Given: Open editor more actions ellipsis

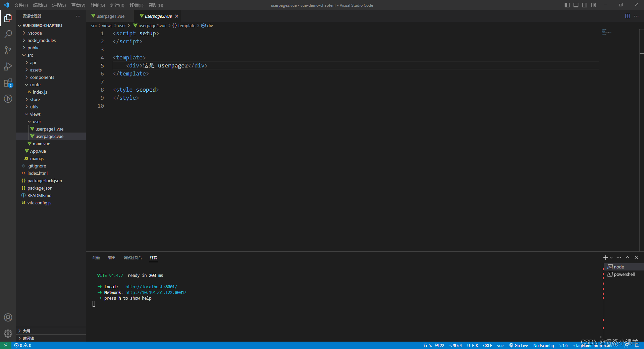Looking at the screenshot, I should [636, 16].
